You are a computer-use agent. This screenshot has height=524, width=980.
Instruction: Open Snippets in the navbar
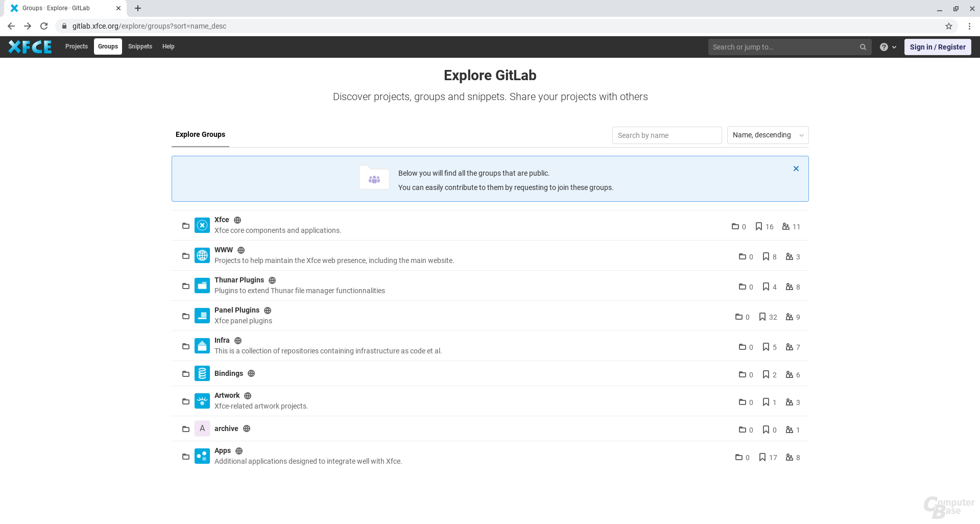(x=140, y=46)
